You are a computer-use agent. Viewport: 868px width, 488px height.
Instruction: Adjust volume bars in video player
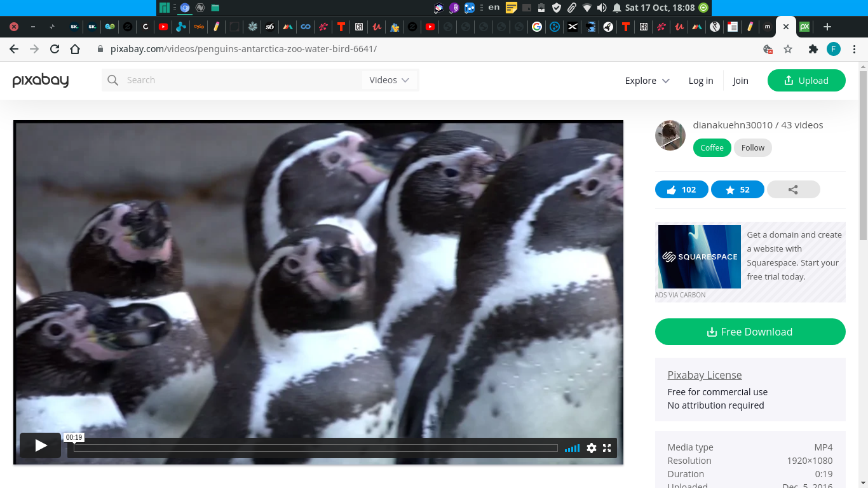point(572,448)
